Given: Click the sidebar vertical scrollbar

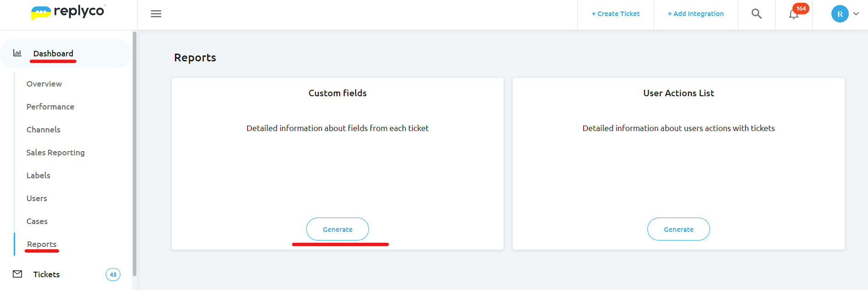Looking at the screenshot, I should coord(134,153).
